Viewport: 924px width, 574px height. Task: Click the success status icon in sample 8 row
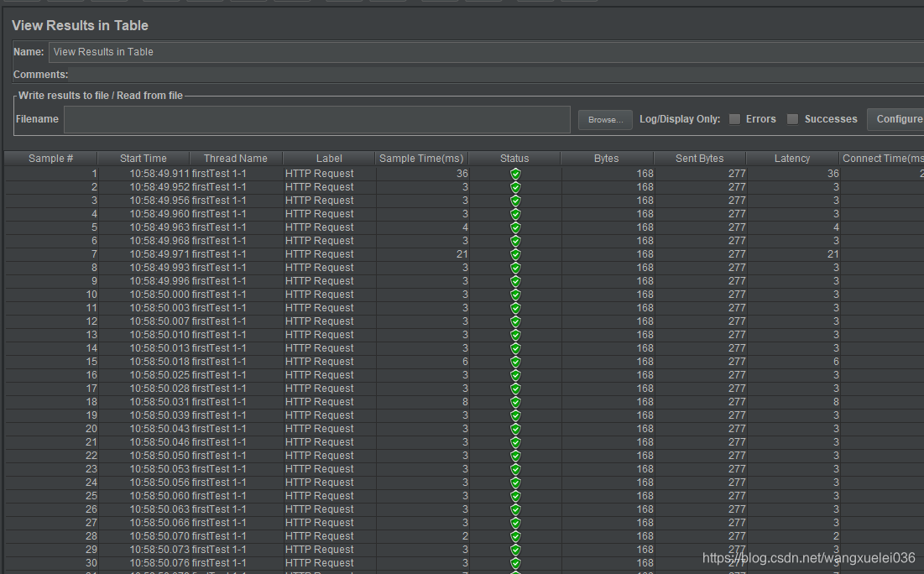(515, 269)
